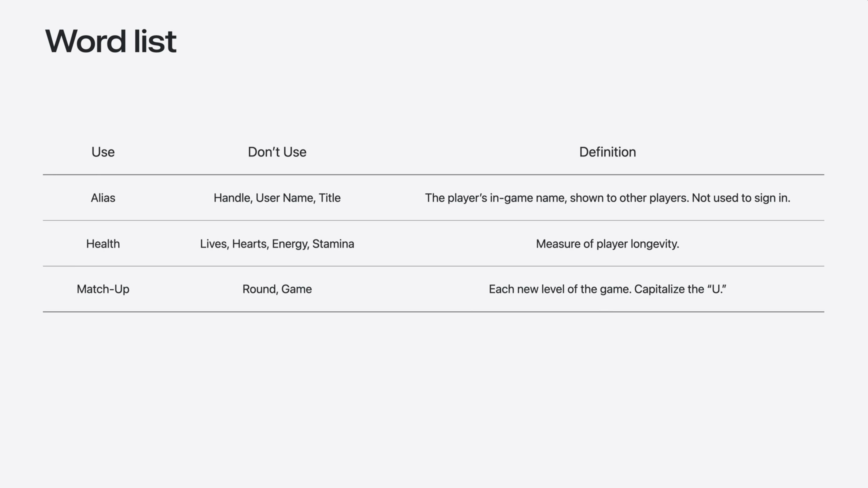This screenshot has height=488, width=868.
Task: Click the word "Lives" in the Health row
Action: (x=214, y=244)
